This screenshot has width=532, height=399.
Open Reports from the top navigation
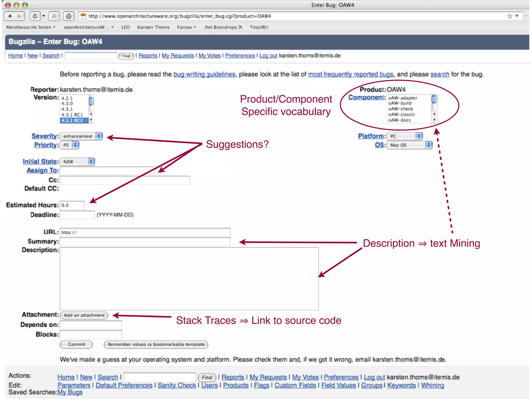[x=148, y=56]
